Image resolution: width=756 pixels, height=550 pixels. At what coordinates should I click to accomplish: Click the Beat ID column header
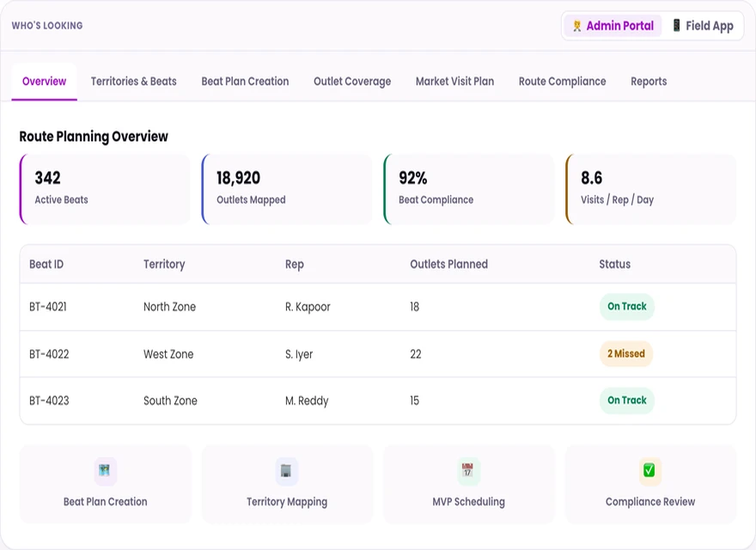pos(46,265)
